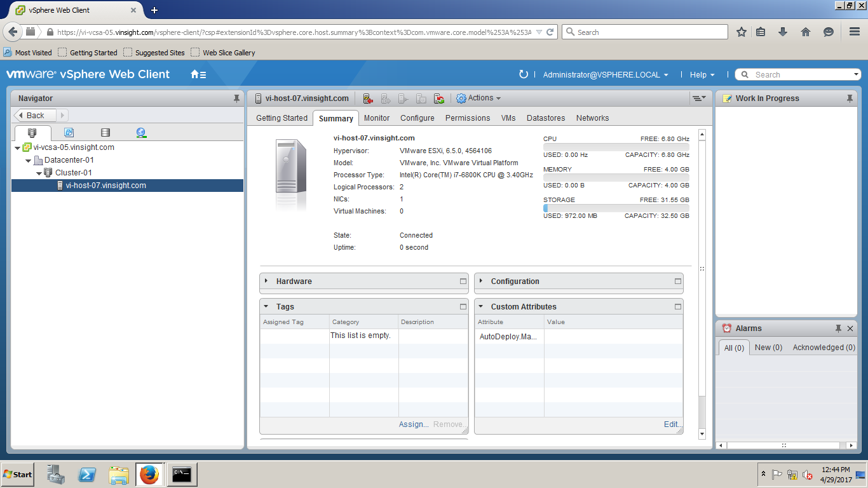Open Firefox downloads icon
This screenshot has width=868, height=488.
(x=783, y=32)
